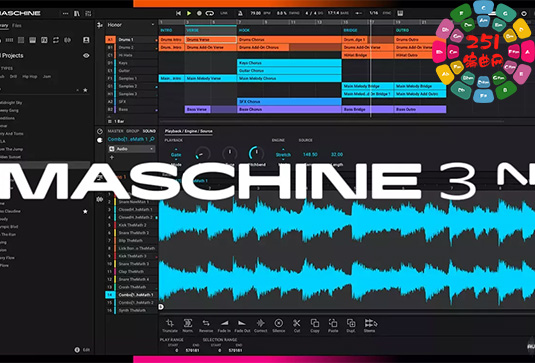This screenshot has width=535, height=363.
Task: Open the 1 Bar grid dropdown
Action: click(116, 121)
